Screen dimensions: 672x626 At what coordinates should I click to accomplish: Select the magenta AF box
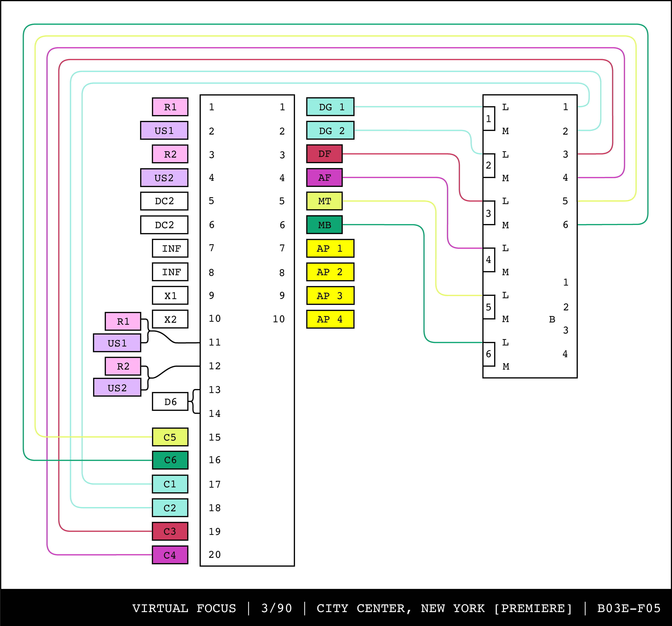coord(324,177)
